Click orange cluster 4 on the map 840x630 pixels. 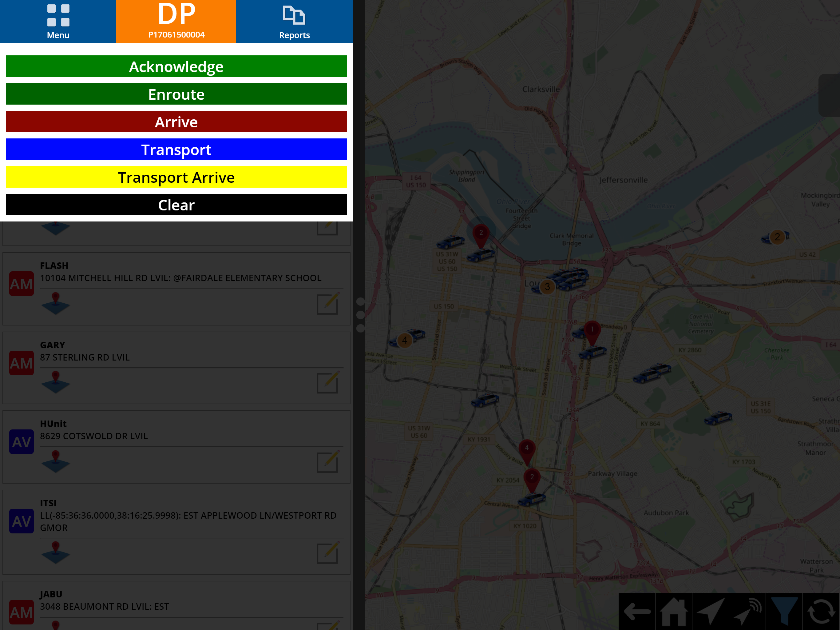tap(404, 340)
